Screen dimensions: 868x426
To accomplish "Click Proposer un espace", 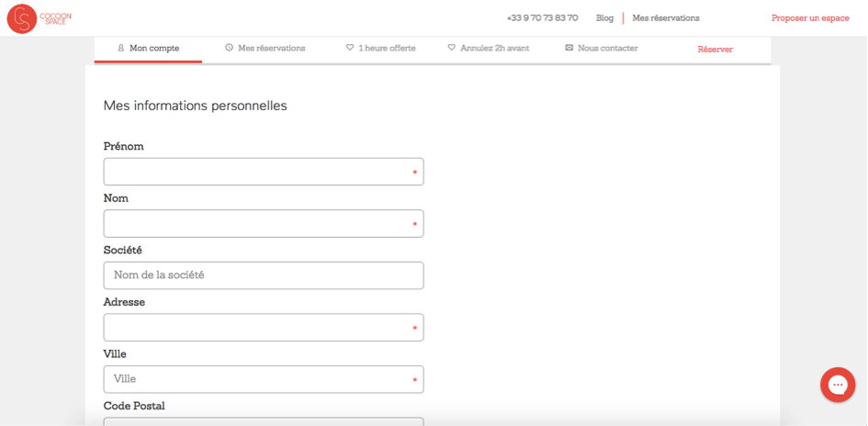I will click(x=810, y=17).
